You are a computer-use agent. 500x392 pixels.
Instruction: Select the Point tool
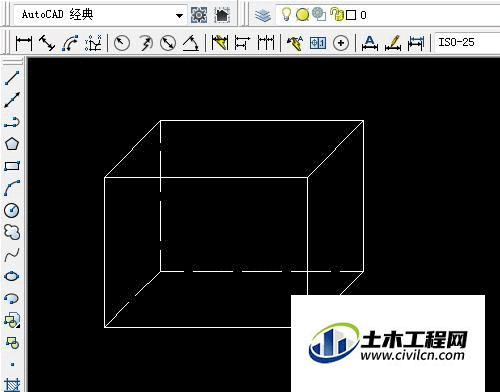coord(12,365)
